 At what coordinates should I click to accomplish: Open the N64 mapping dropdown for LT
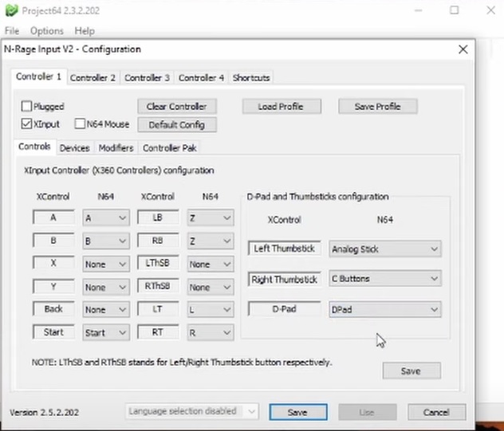pyautogui.click(x=211, y=310)
